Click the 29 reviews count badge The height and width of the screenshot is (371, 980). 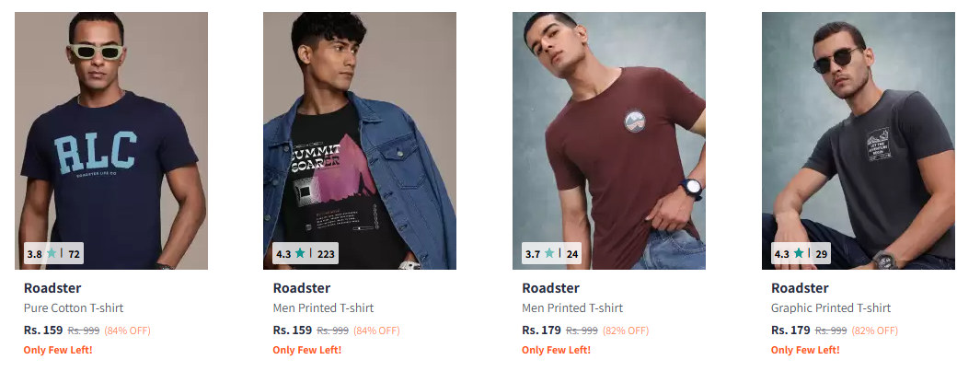(821, 254)
